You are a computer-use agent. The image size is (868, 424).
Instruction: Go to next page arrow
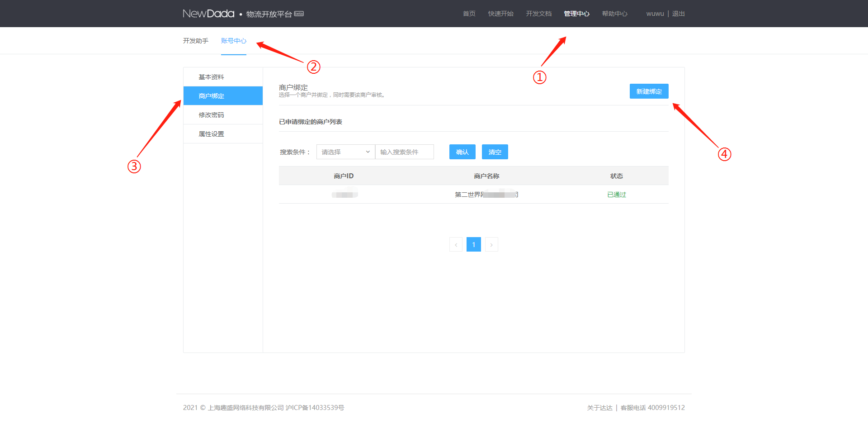(491, 245)
